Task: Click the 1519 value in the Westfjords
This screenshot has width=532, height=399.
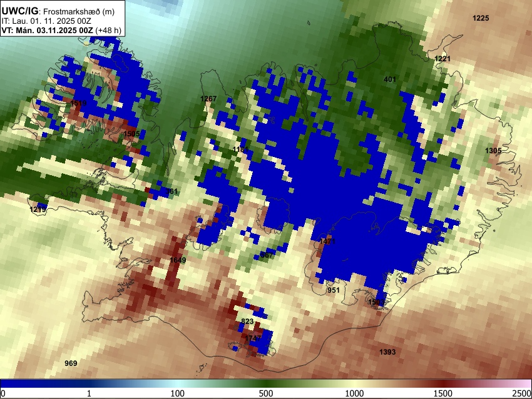Action: click(78, 103)
